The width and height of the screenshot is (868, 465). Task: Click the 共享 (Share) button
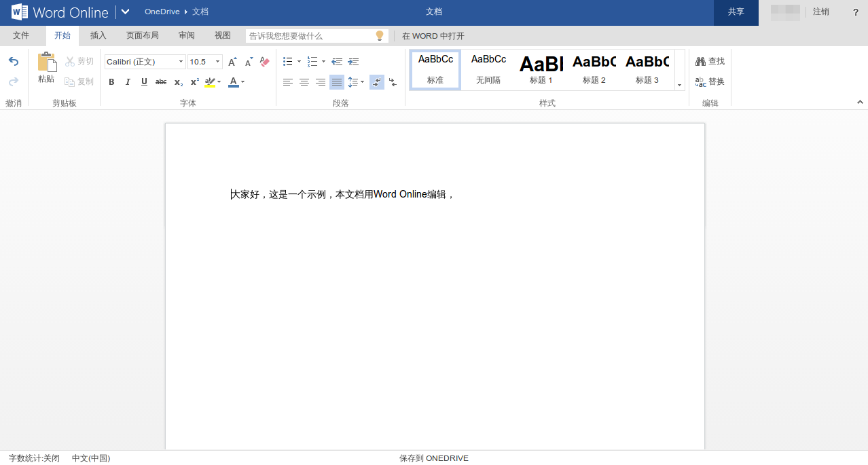(736, 12)
